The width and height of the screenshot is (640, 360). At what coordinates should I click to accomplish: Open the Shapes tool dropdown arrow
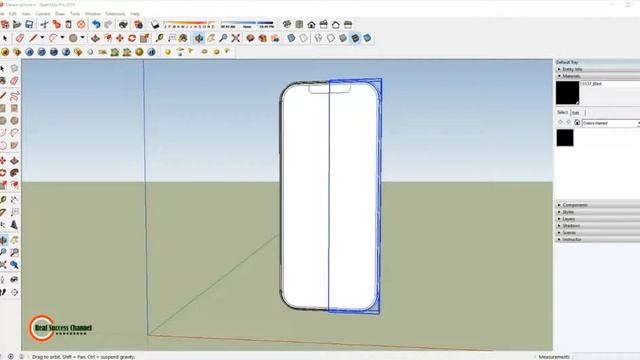click(x=82, y=38)
